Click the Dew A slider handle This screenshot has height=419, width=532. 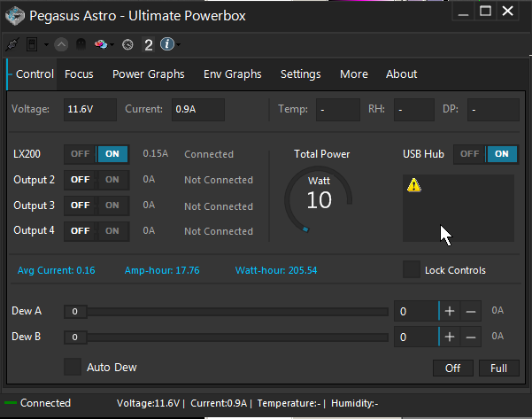75,311
